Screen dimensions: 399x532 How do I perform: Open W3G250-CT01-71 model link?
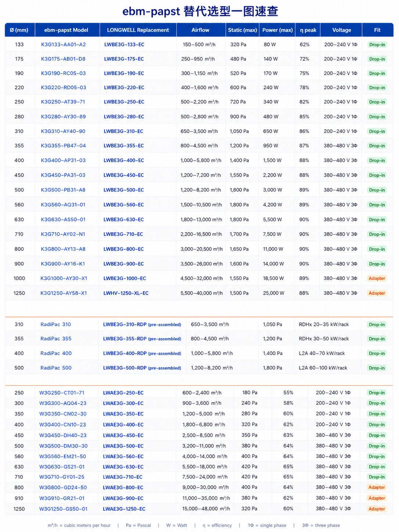(62, 393)
